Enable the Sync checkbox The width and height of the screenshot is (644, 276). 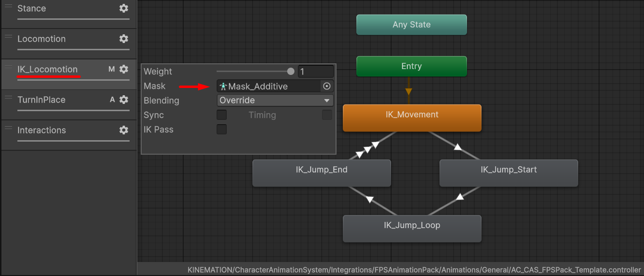(221, 115)
